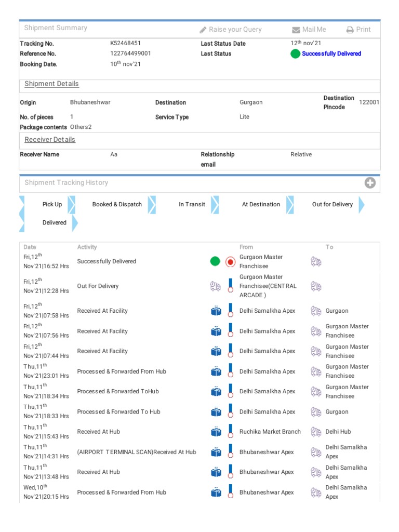This screenshot has height=532, width=399.
Task: Select the Delivered stage
Action: (55, 223)
